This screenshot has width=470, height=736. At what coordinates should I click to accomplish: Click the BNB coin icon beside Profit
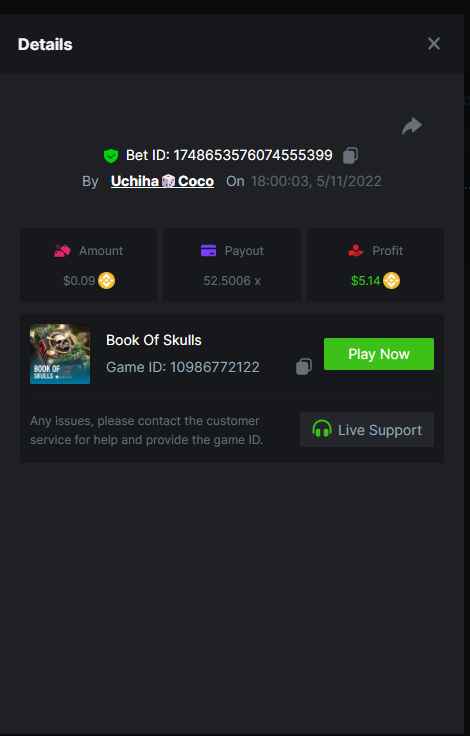[391, 281]
